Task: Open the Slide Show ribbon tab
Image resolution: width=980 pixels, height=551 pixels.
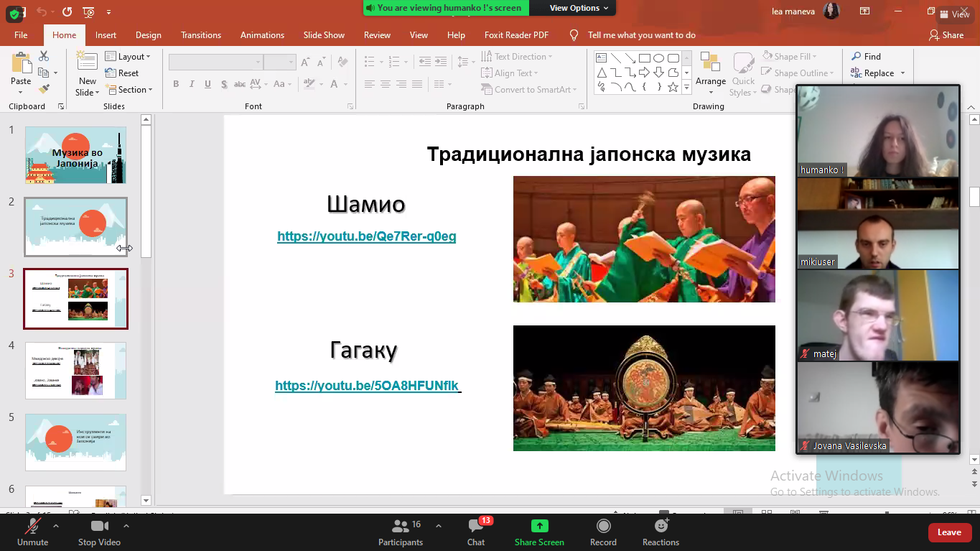Action: (324, 35)
